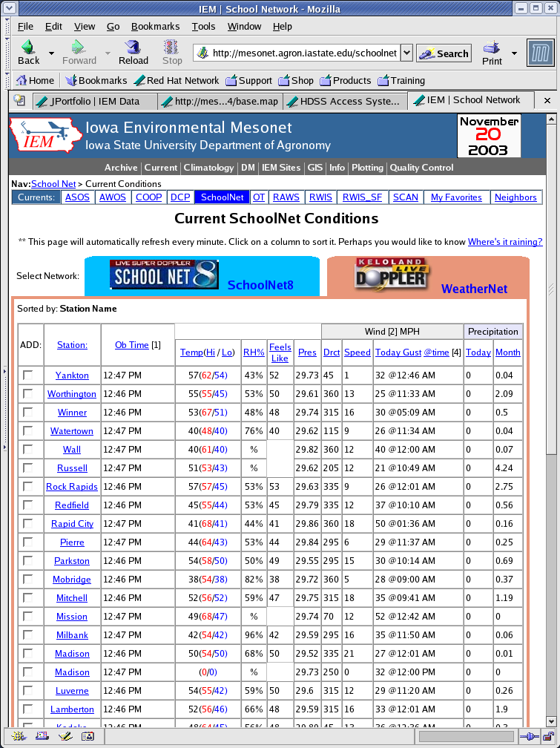Open the RWIS_SF currents link
Viewport: 560px width, 748px height.
[x=362, y=197]
